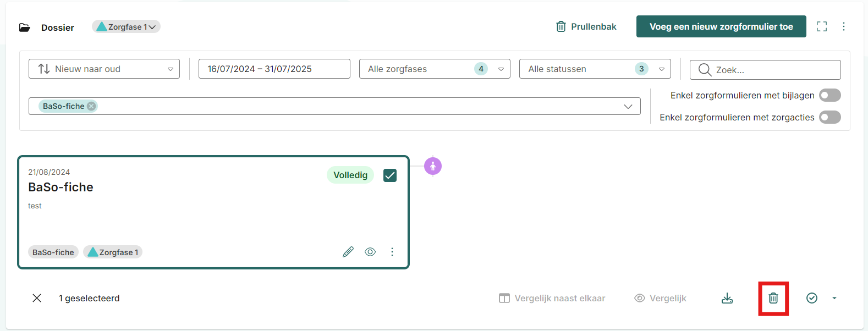This screenshot has width=868, height=331.
Task: Expand the Alle statussen dropdown
Action: [595, 69]
